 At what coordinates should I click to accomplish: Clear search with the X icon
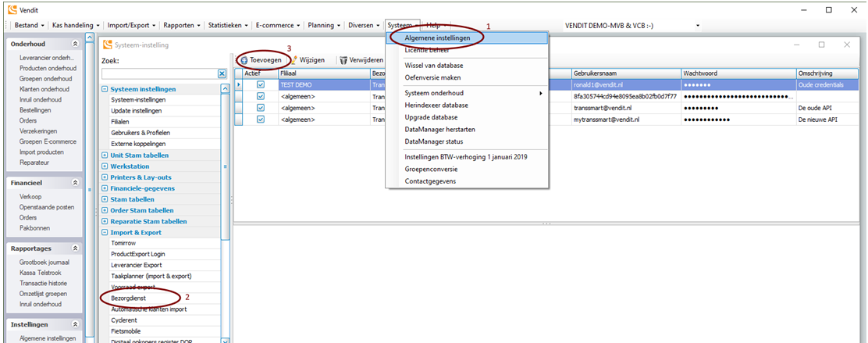coord(222,73)
